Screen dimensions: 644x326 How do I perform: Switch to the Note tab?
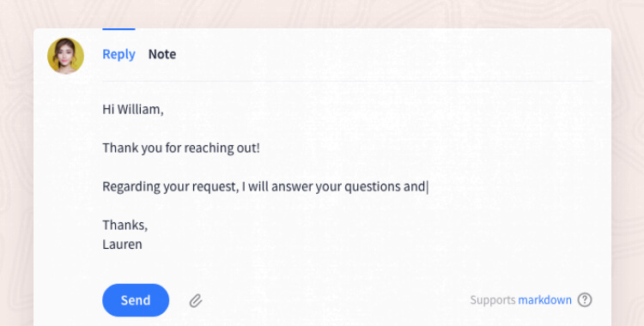pos(162,54)
